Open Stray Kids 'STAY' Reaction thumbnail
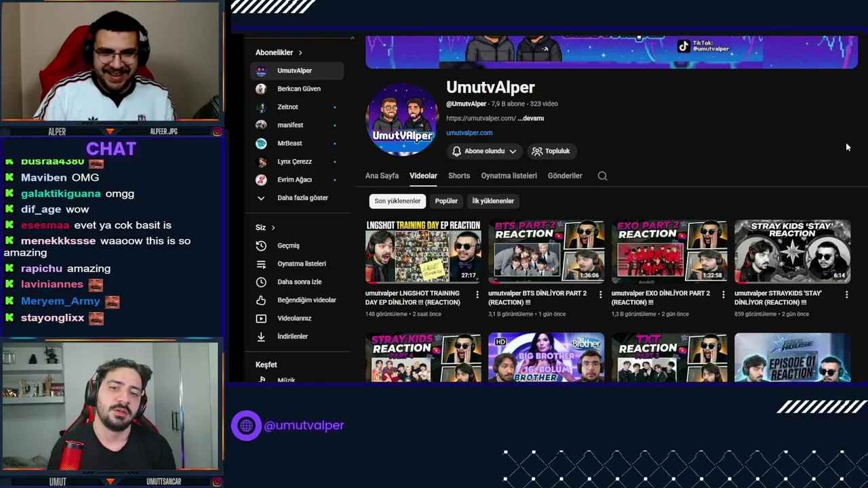This screenshot has height=488, width=868. (x=792, y=251)
